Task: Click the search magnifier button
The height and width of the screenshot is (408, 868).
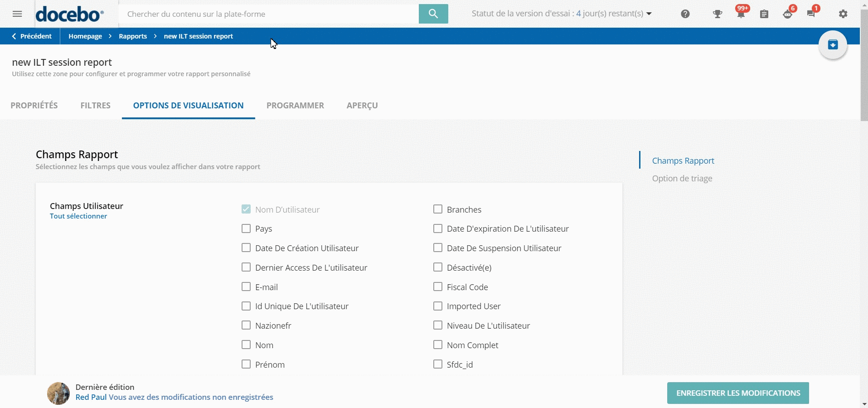Action: (433, 14)
